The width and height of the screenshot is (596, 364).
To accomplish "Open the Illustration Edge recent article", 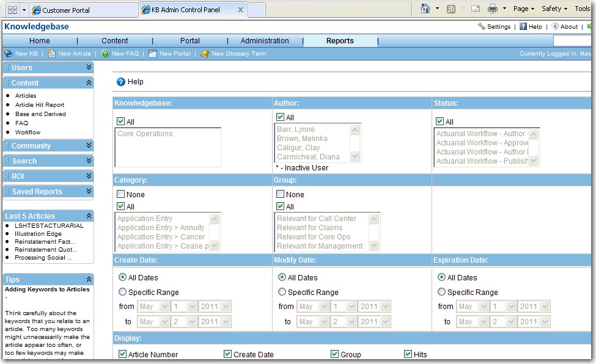I will click(x=38, y=234).
